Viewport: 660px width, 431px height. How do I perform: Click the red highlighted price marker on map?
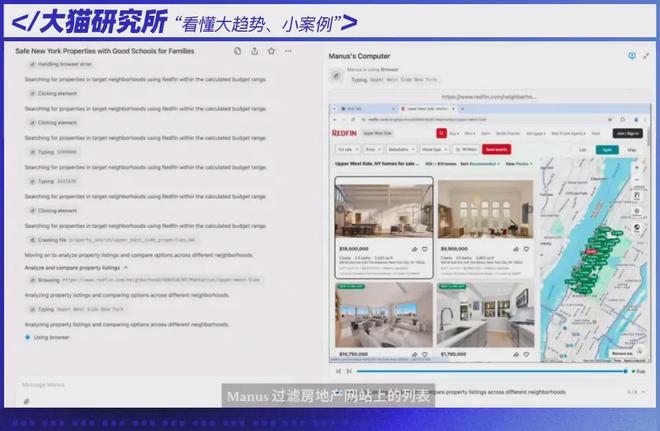click(591, 251)
